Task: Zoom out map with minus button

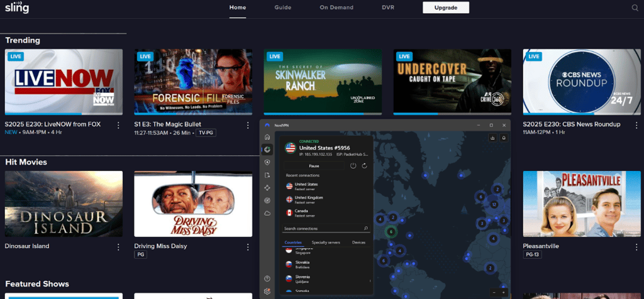Action: coord(494,293)
